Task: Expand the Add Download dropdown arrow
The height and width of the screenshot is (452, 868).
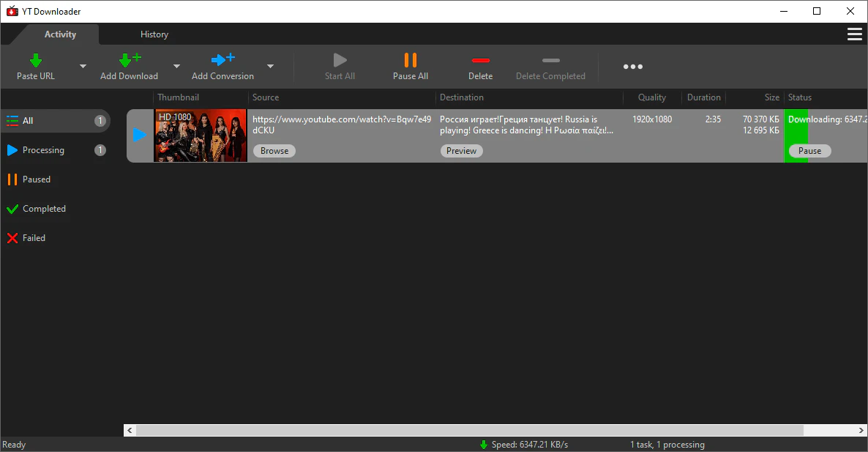Action: tap(176, 67)
